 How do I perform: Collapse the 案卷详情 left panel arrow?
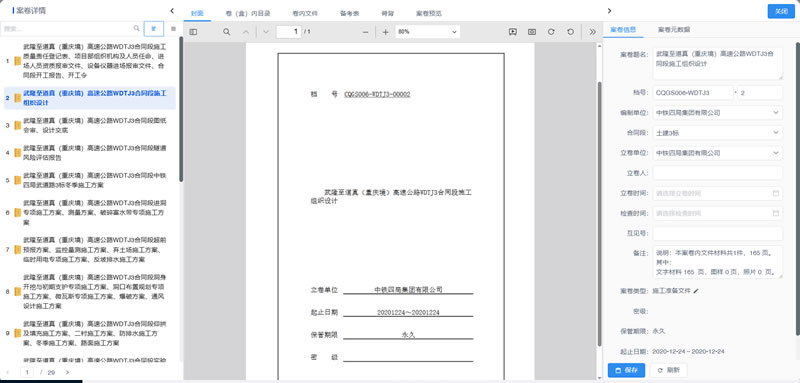[x=172, y=11]
